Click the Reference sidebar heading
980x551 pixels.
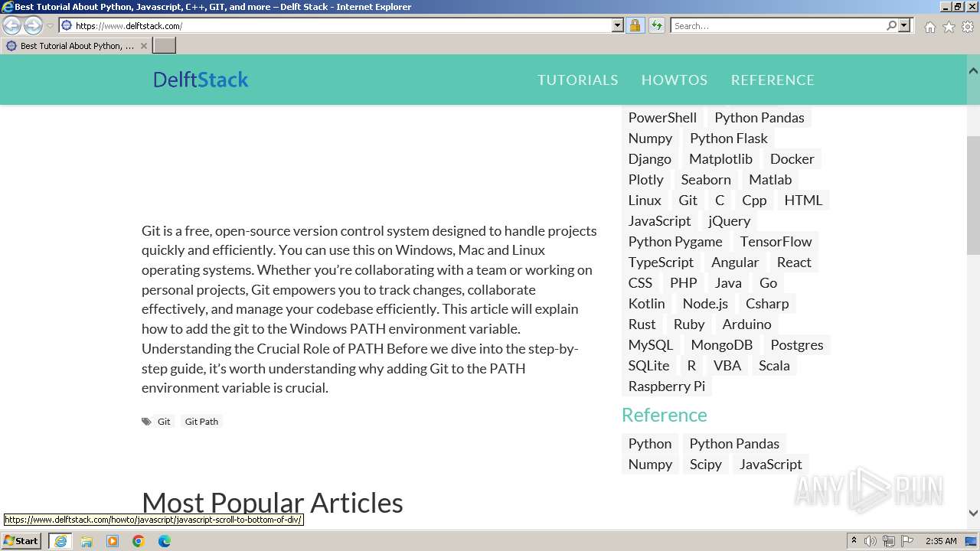pyautogui.click(x=664, y=414)
